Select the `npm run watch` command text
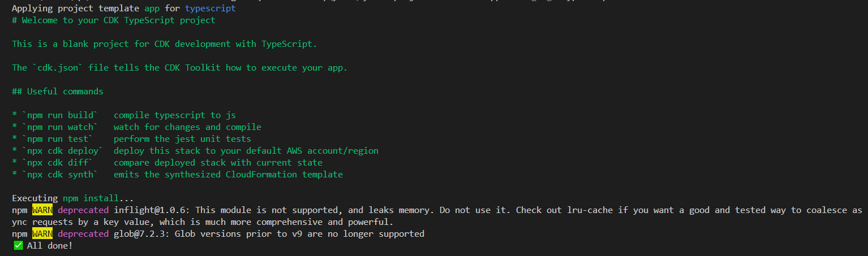This screenshot has height=256, width=868. (63, 127)
